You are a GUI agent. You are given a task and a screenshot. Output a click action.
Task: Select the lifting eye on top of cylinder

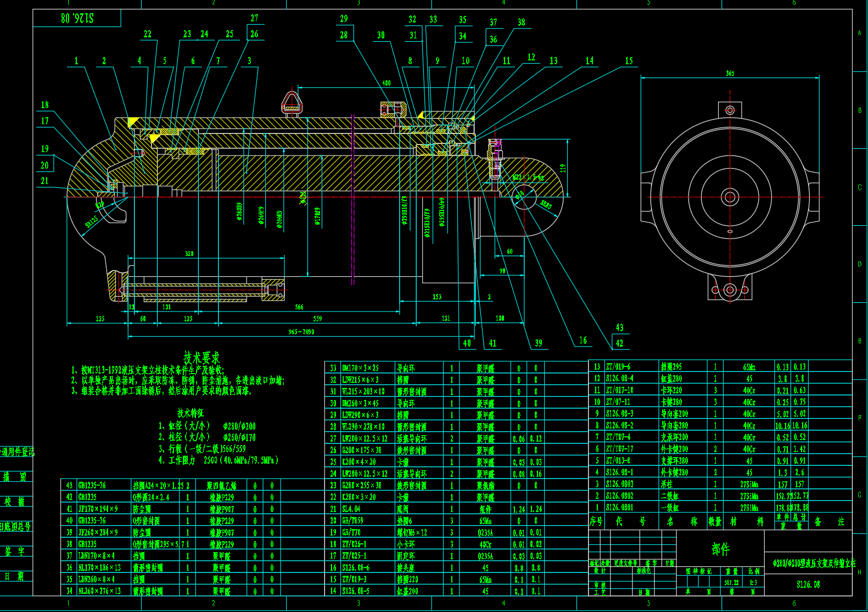[x=292, y=103]
